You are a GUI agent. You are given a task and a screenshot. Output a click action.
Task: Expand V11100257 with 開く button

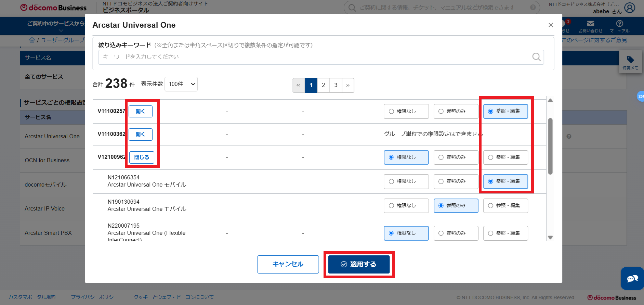click(x=141, y=111)
